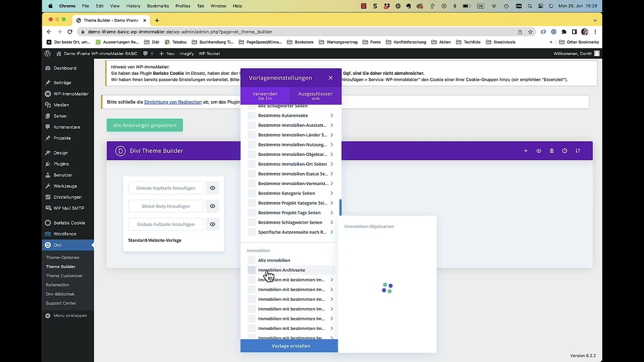Check the Bestimmte Projekt-Tags Seiten checkbox
Screen dimensions: 644x362
pos(252,213)
